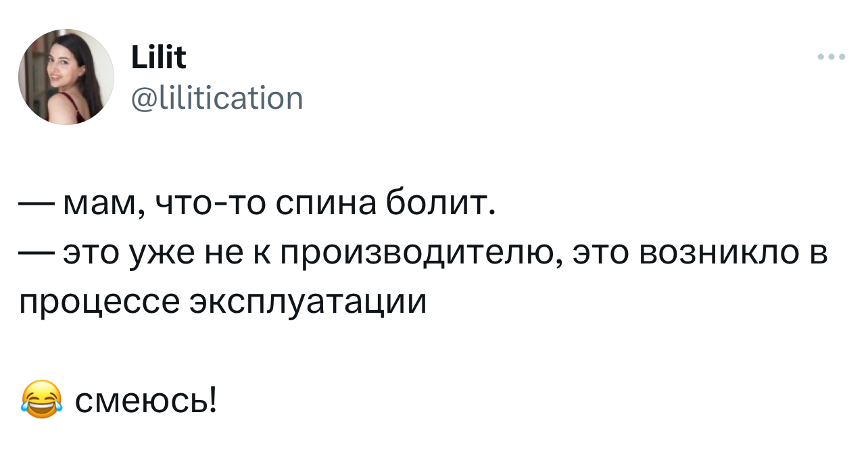Screen dimensions: 868x452
Task: Open the Lilit display name link
Action: click(x=160, y=59)
